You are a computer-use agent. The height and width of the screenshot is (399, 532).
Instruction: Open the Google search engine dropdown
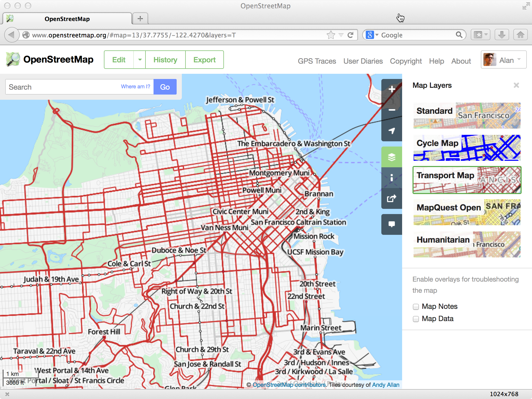[x=372, y=35]
